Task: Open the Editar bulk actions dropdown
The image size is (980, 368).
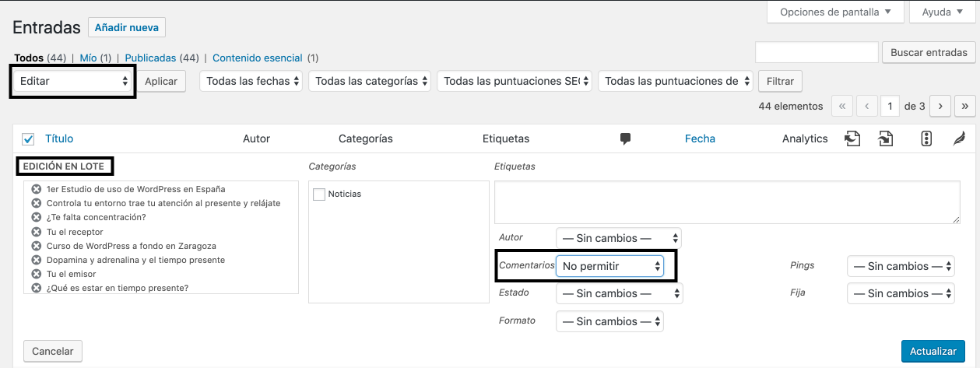Action: pyautogui.click(x=73, y=81)
